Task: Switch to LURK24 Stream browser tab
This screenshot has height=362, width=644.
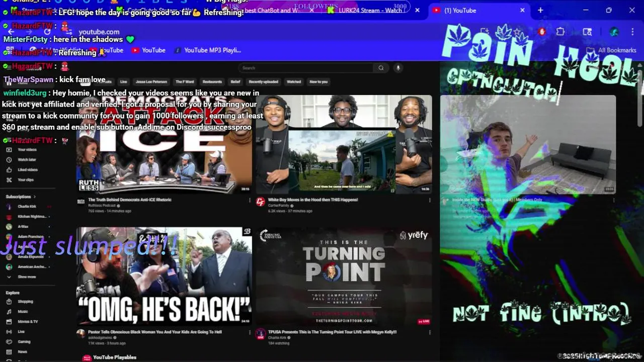Action: (x=370, y=10)
